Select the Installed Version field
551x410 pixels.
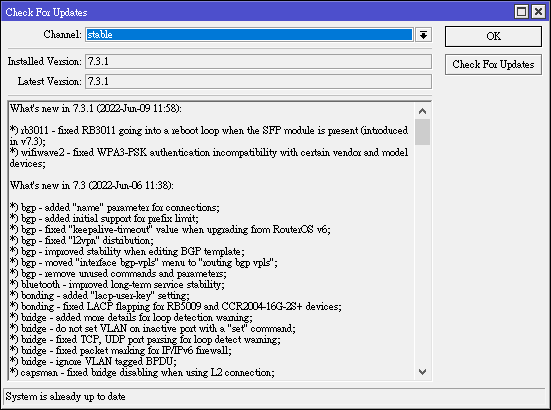tap(258, 61)
